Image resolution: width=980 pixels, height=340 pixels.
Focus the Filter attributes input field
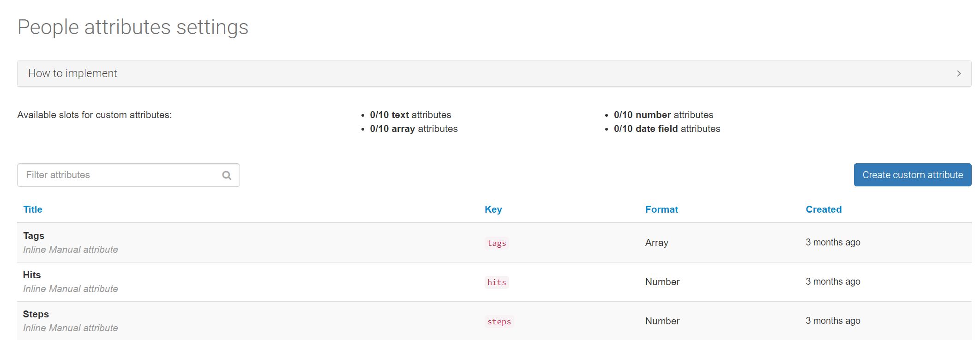pos(120,175)
